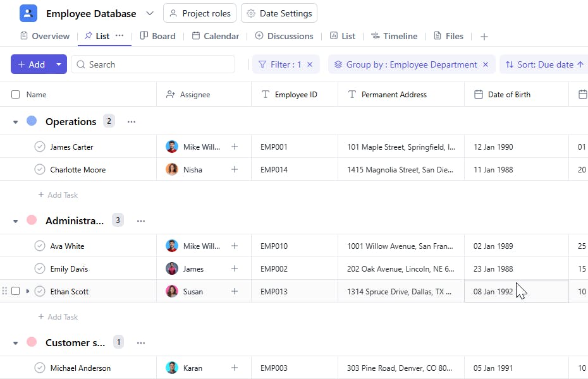Screen dimensions: 588x379
Task: Open the Add button dropdown arrow
Action: tap(59, 64)
